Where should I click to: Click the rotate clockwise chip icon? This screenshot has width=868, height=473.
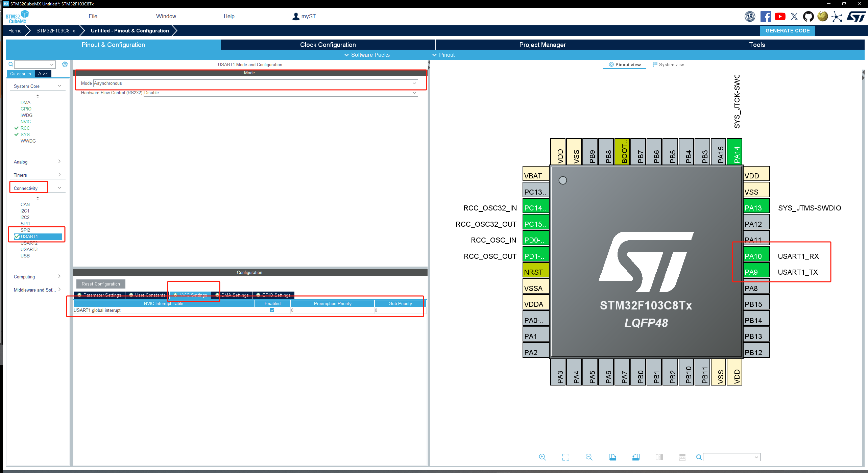[612, 457]
